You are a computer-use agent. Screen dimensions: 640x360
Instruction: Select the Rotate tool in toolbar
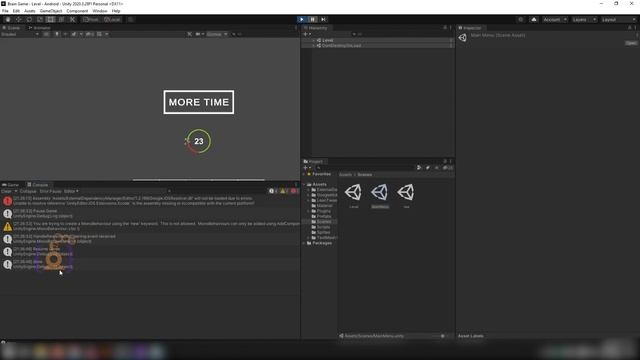coord(29,19)
